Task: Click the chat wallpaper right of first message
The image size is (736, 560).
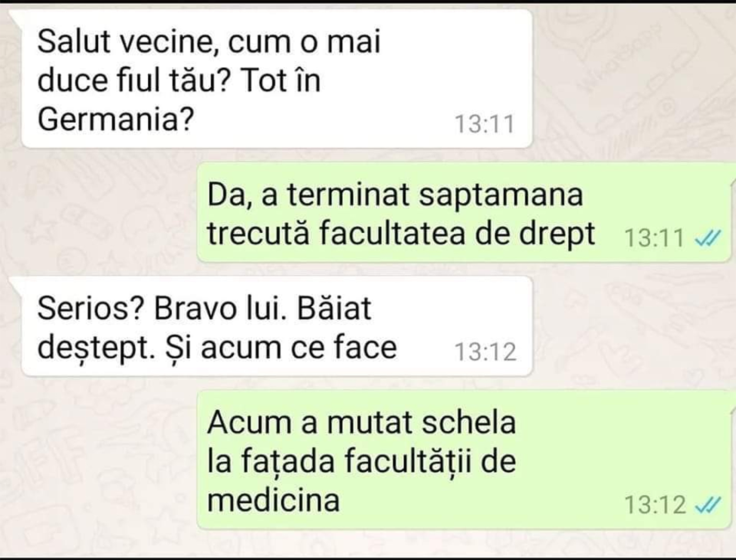Action: [x=631, y=79]
